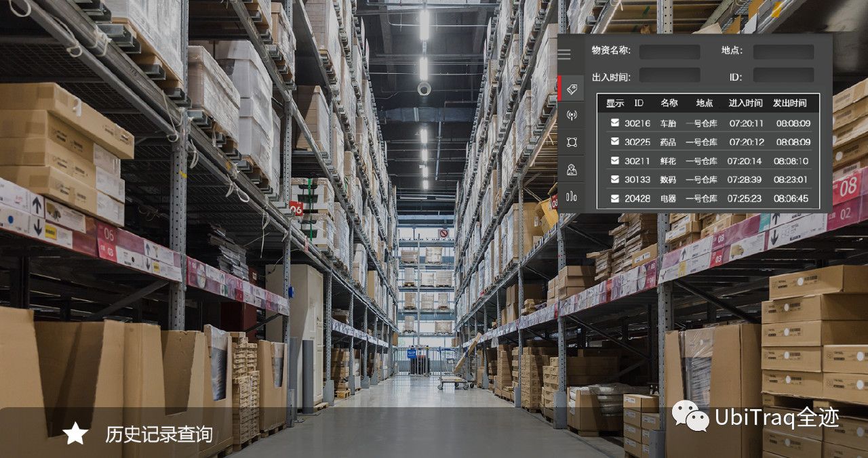Open the antenna signal icon panel
Screen dimensions: 868x458
coord(572,115)
